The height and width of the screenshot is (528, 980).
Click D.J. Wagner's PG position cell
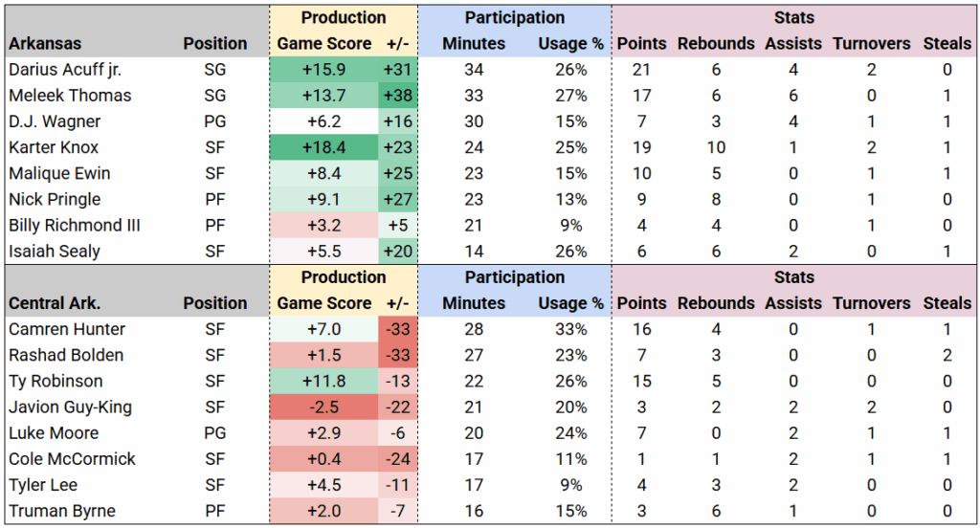(x=215, y=121)
